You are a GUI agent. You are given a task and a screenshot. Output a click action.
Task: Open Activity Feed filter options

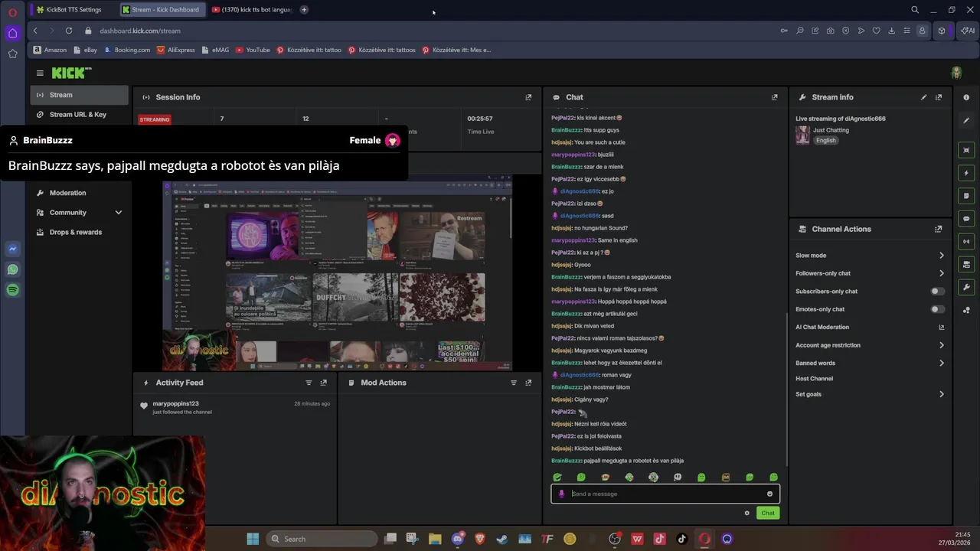point(309,383)
